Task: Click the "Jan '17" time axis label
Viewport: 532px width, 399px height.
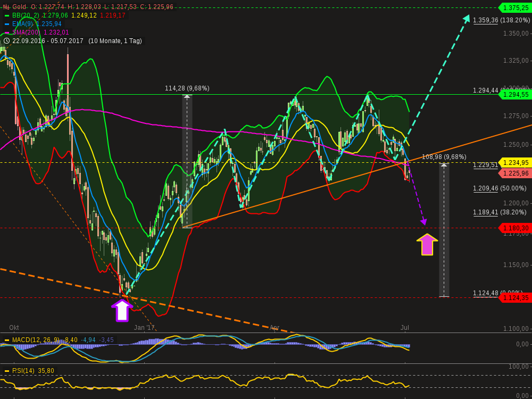Action: [144, 327]
